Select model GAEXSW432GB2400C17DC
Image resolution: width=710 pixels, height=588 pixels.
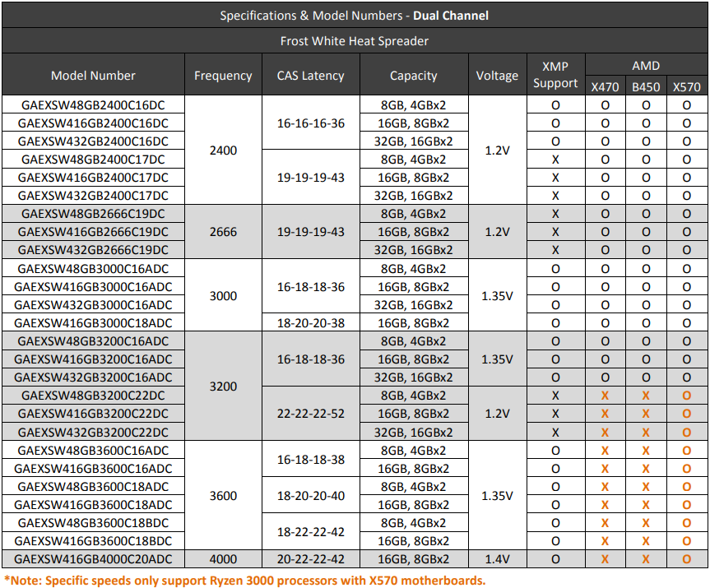93,196
